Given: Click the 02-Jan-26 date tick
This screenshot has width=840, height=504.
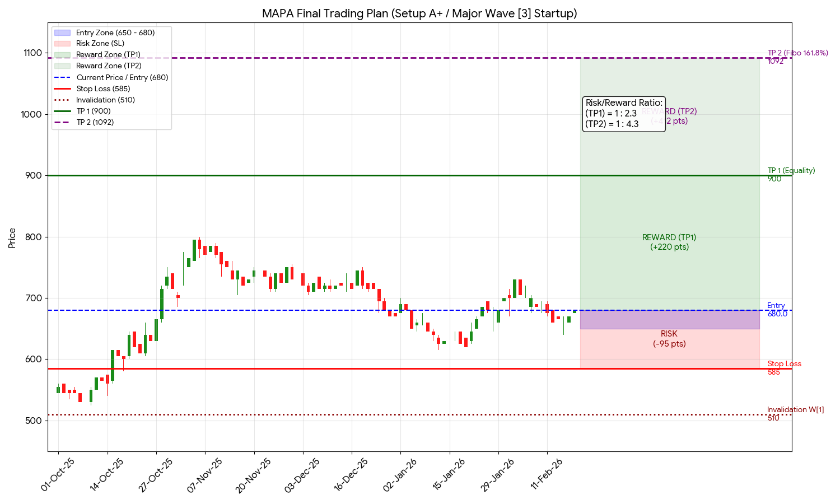Looking at the screenshot, I should (400, 475).
